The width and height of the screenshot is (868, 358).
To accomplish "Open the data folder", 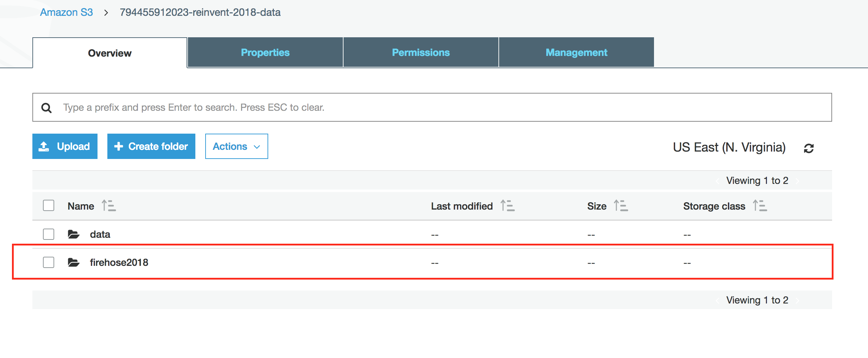I will (100, 234).
